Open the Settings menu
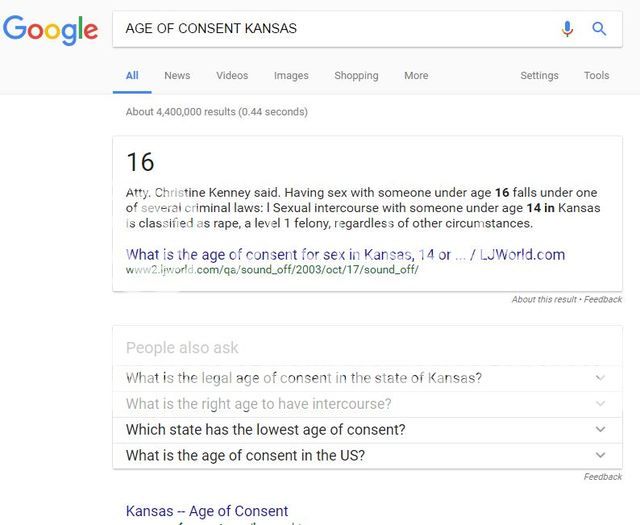 [x=539, y=76]
